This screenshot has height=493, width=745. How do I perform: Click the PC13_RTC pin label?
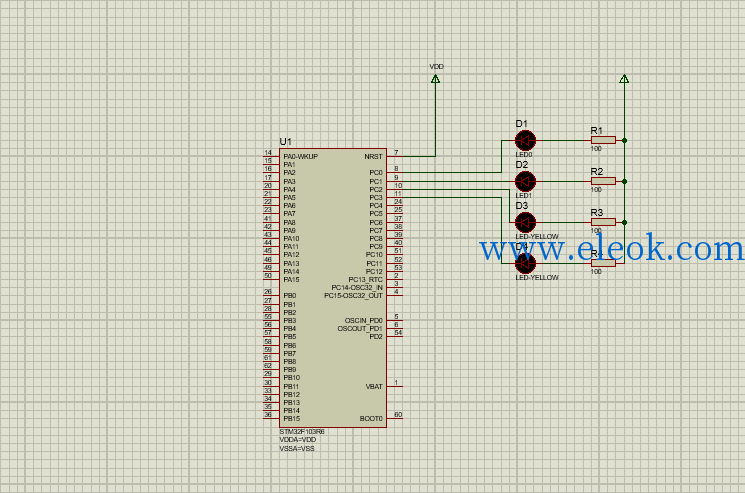pyautogui.click(x=365, y=279)
